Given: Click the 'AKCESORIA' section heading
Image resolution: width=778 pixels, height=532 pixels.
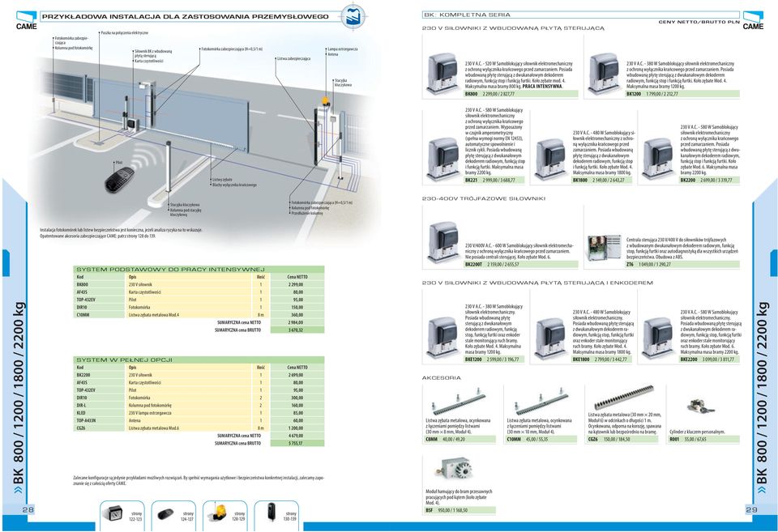Looking at the screenshot, I should click(x=442, y=378).
